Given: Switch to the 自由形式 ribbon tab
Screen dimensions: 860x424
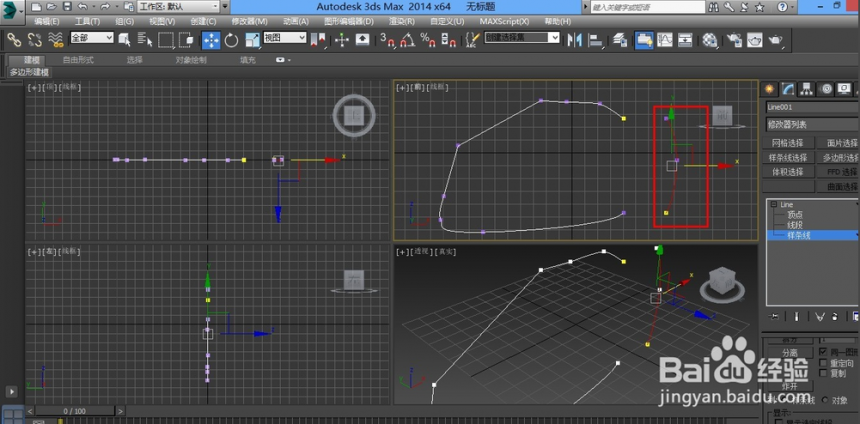Looking at the screenshot, I should click(x=78, y=60).
